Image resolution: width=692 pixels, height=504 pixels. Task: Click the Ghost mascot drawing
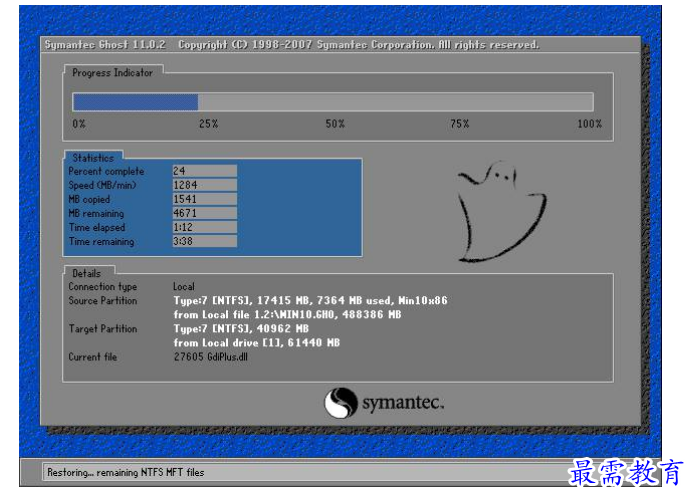[x=502, y=211]
